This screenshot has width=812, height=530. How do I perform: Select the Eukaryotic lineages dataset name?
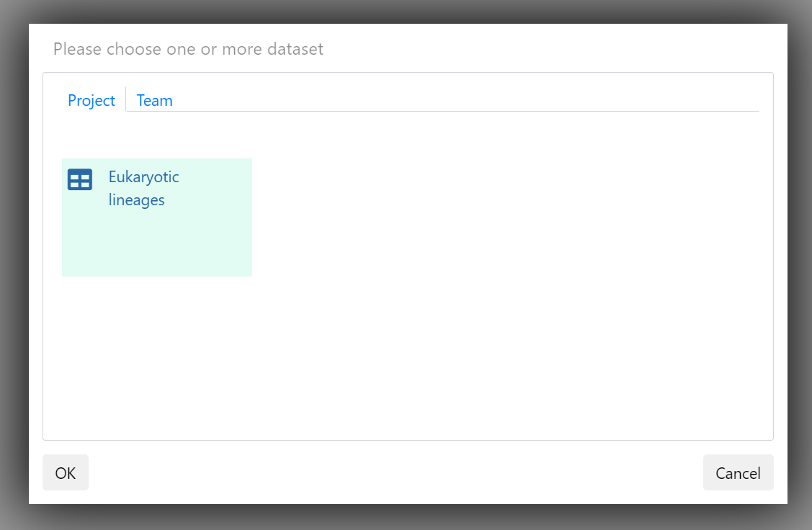click(143, 189)
